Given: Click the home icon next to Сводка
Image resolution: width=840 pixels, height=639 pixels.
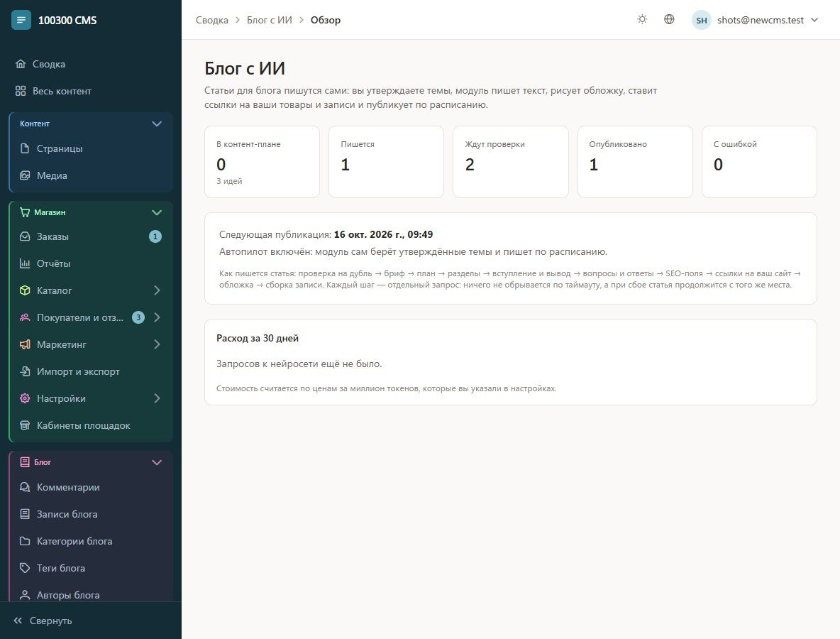Looking at the screenshot, I should point(21,65).
